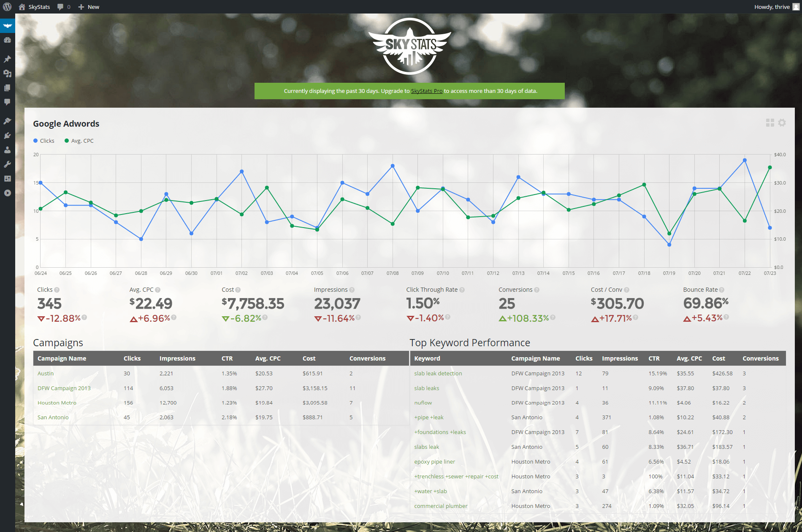802x532 pixels.
Task: Click CTR header in Keyword Performance table
Action: (654, 358)
